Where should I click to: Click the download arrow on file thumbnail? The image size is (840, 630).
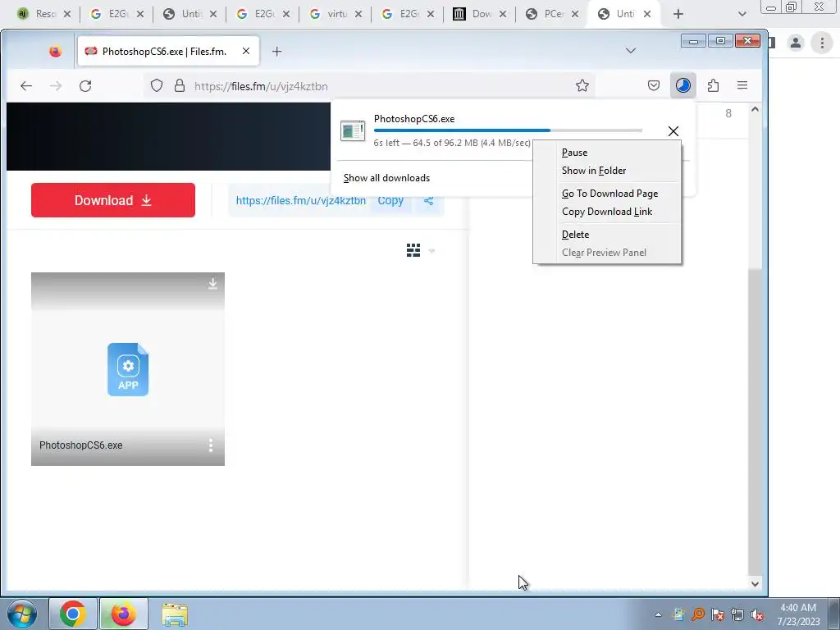[x=212, y=283]
